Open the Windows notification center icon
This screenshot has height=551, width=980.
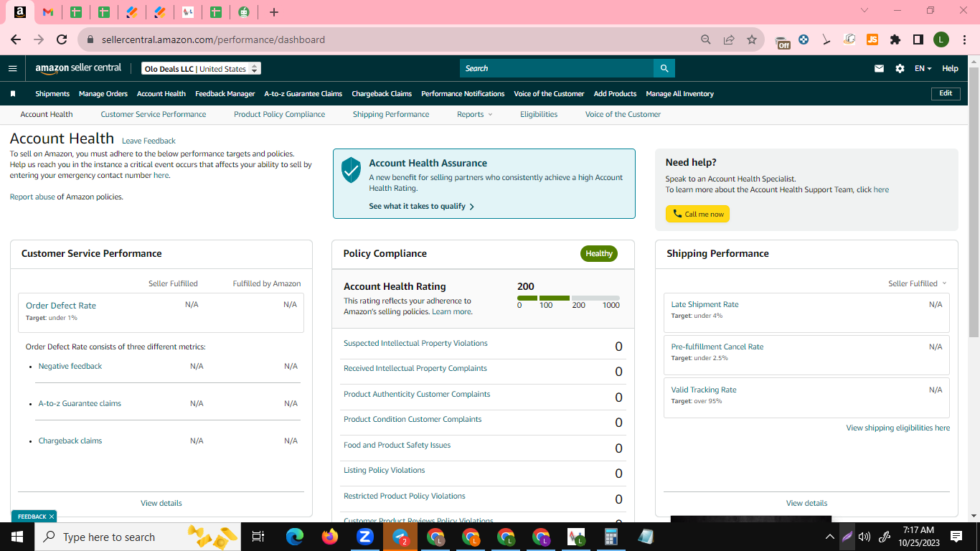(956, 537)
